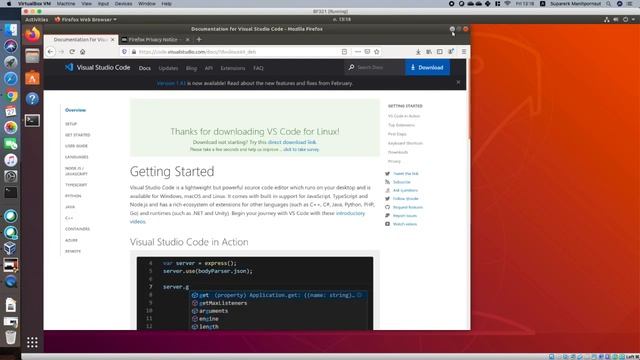Click the direct download link
640x360 pixels.
[x=292, y=142]
